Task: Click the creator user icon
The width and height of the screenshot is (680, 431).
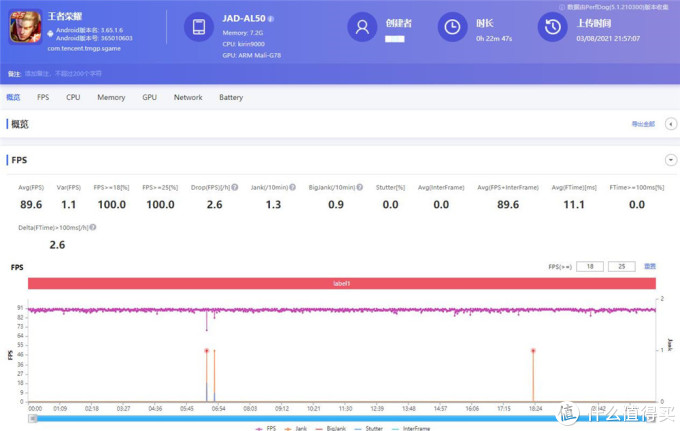Action: point(362,27)
